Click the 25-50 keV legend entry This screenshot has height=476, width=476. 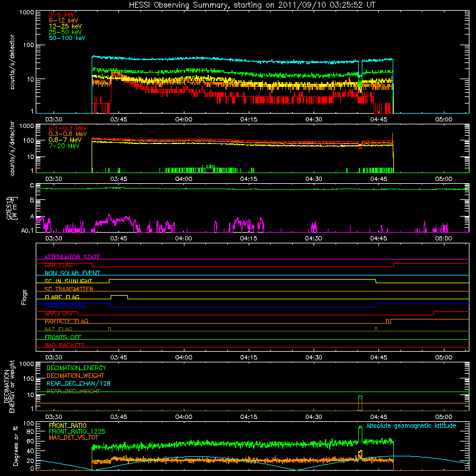(x=65, y=32)
